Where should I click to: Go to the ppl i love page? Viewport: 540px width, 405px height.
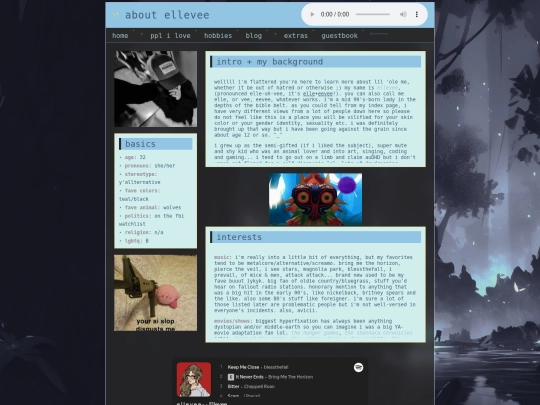point(170,35)
